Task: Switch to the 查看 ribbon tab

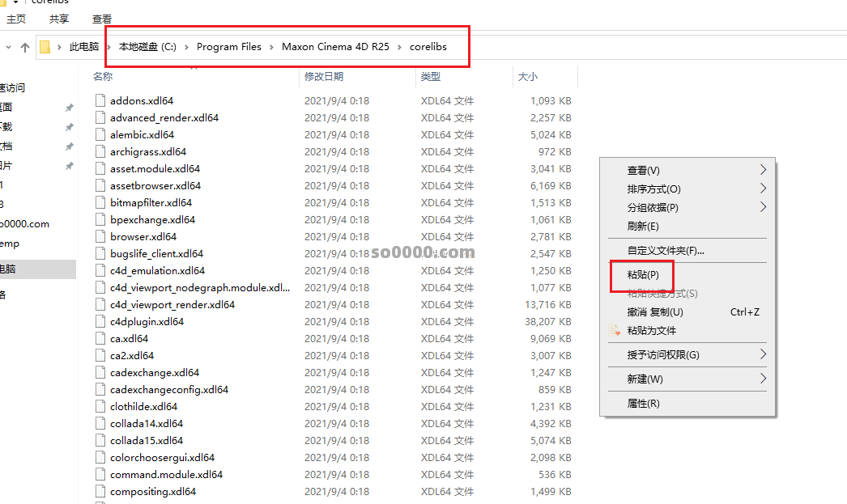Action: 101,18
